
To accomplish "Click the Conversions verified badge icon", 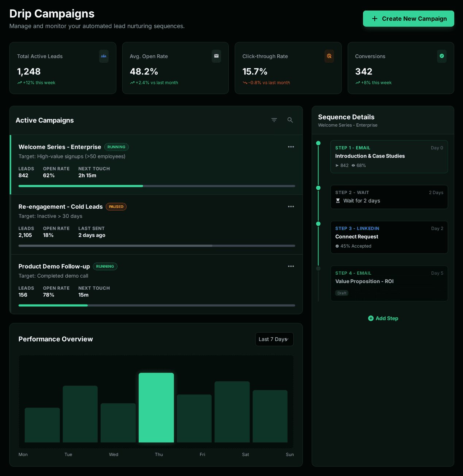I will [x=441, y=56].
